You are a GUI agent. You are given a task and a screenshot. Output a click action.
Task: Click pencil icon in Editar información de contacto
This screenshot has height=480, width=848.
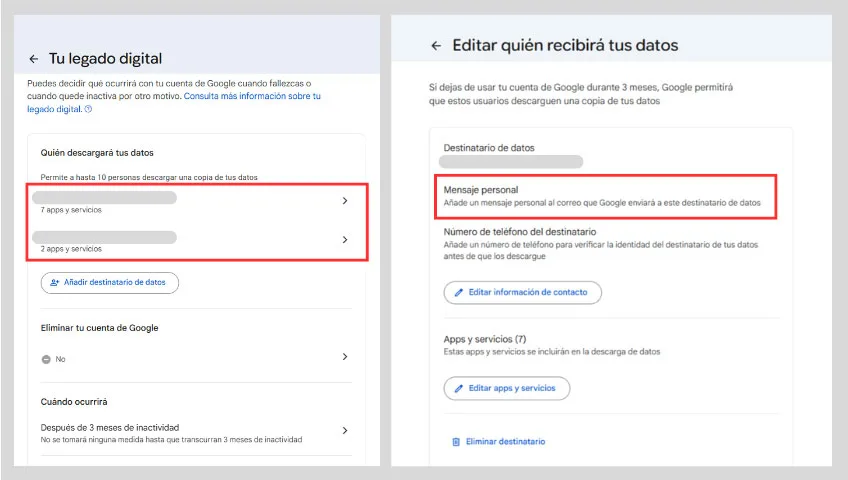tap(459, 292)
